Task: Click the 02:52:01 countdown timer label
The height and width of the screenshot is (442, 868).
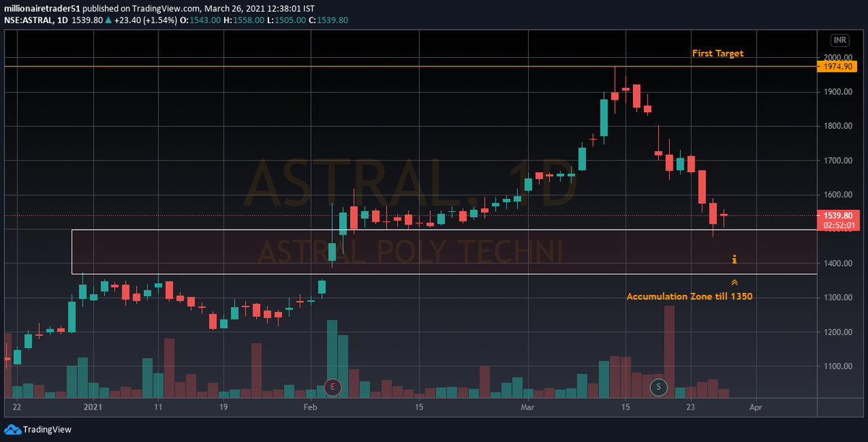Action: [x=838, y=225]
